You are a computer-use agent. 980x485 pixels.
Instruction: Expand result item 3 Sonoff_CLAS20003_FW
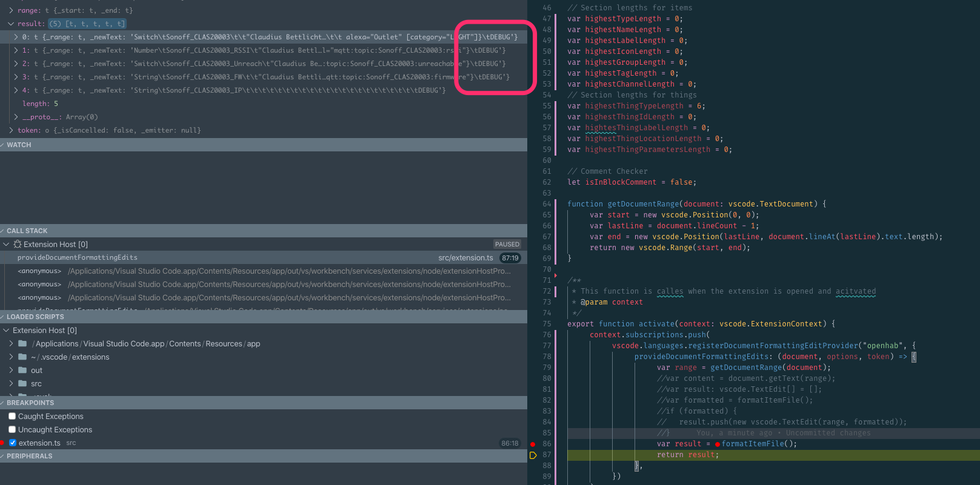coord(16,77)
